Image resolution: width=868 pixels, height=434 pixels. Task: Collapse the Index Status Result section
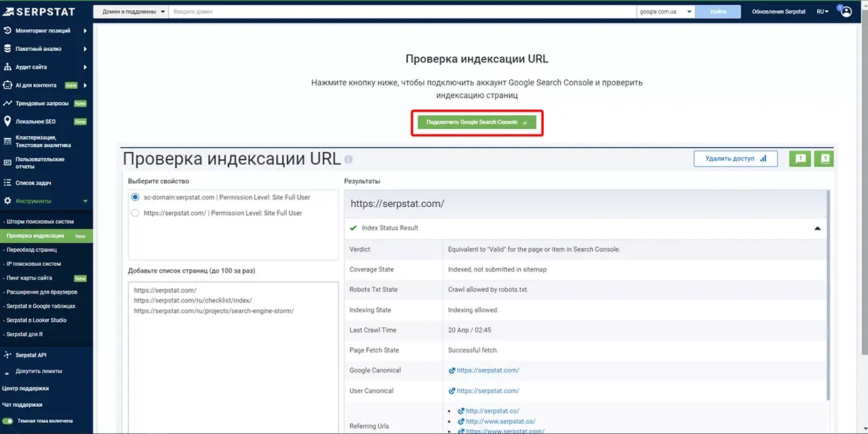point(818,229)
